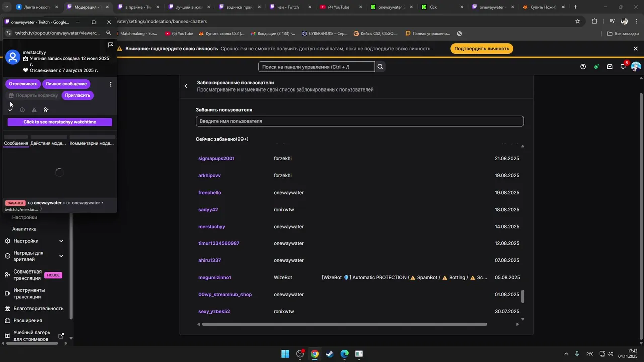
Task: Open the Chrome profile avatar
Action: point(624,21)
